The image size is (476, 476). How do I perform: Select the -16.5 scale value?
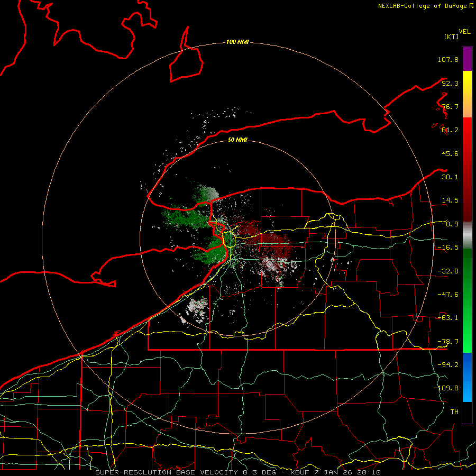pos(448,248)
